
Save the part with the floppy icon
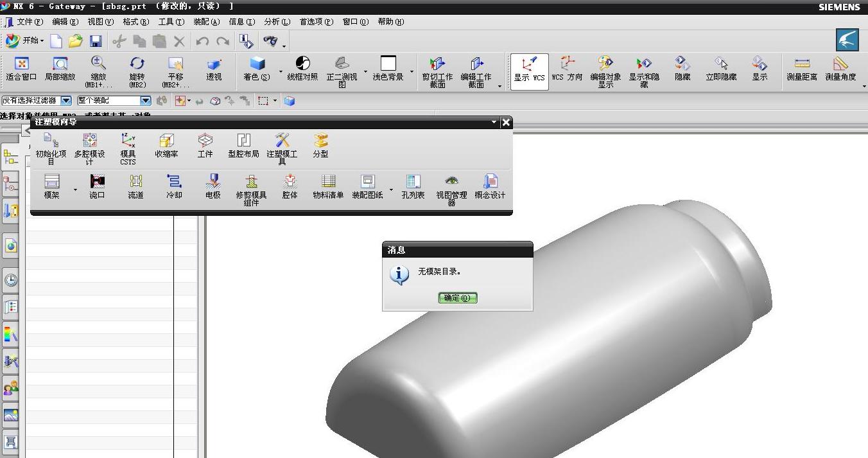click(96, 41)
